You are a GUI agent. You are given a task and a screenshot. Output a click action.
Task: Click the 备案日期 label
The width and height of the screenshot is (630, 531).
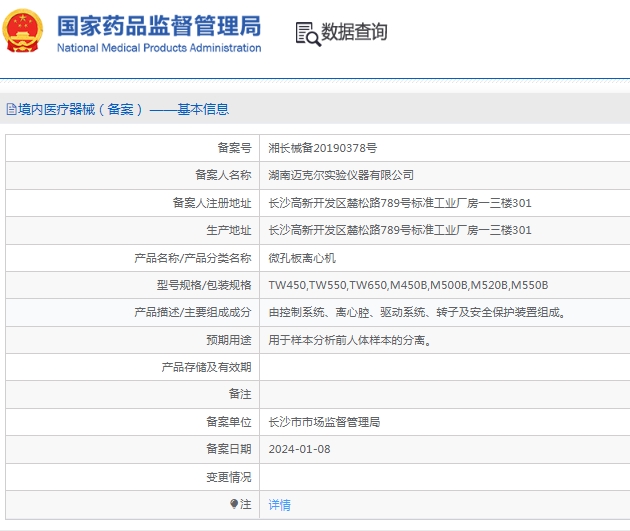[x=229, y=449]
